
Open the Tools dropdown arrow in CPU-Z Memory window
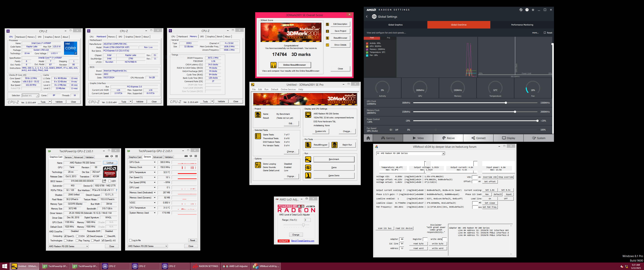212,101
